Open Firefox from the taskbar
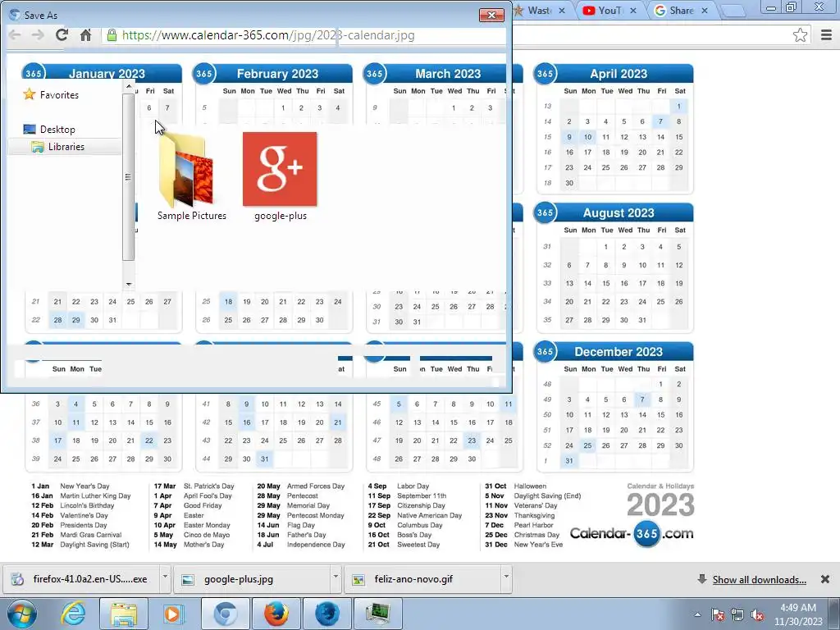This screenshot has height=630, width=840. click(x=276, y=614)
